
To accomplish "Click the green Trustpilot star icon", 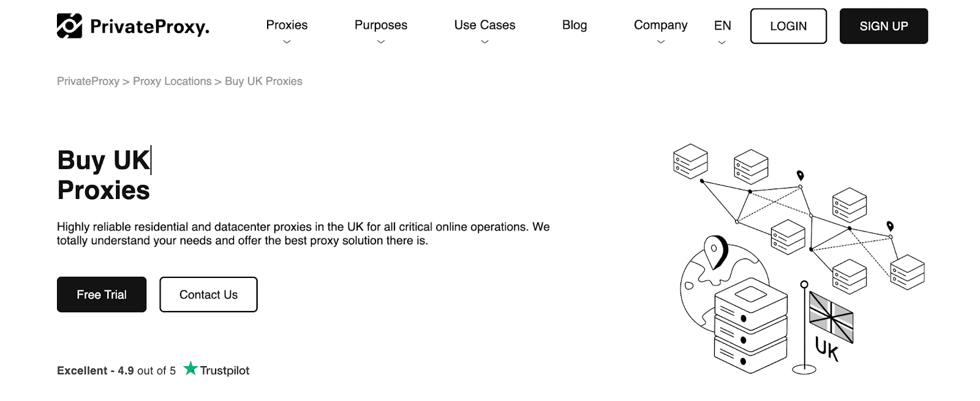I will pos(190,369).
